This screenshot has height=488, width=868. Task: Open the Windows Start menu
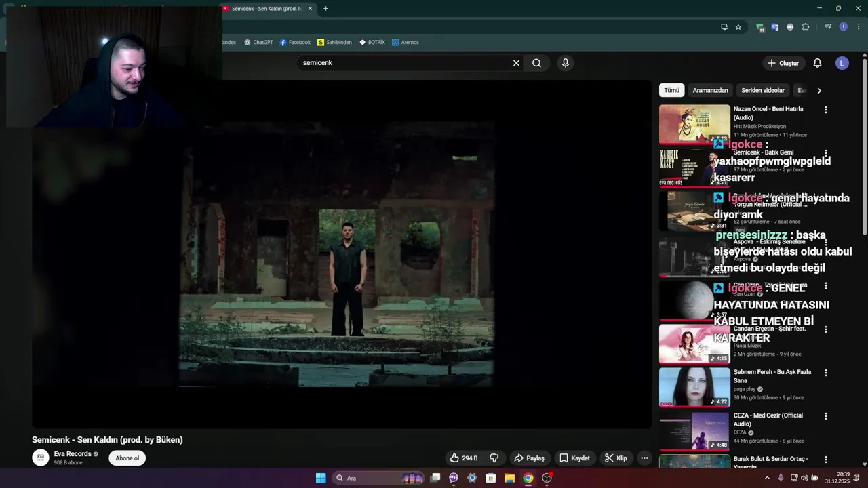pos(321,478)
